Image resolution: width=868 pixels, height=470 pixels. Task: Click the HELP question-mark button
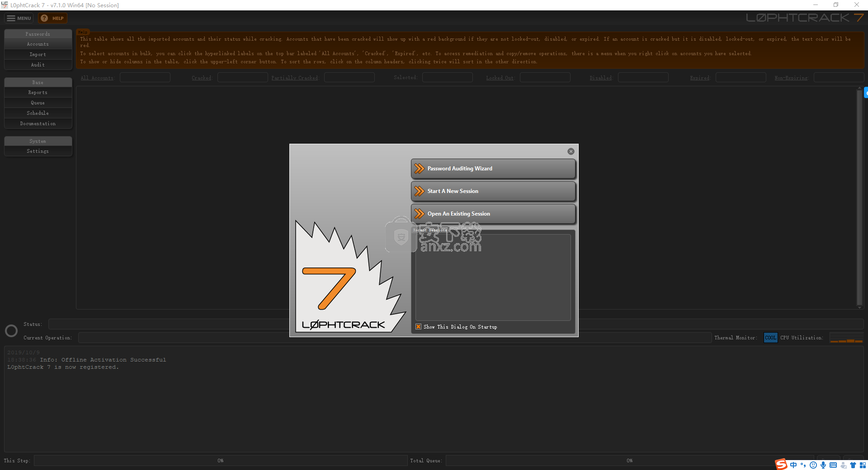(52, 18)
